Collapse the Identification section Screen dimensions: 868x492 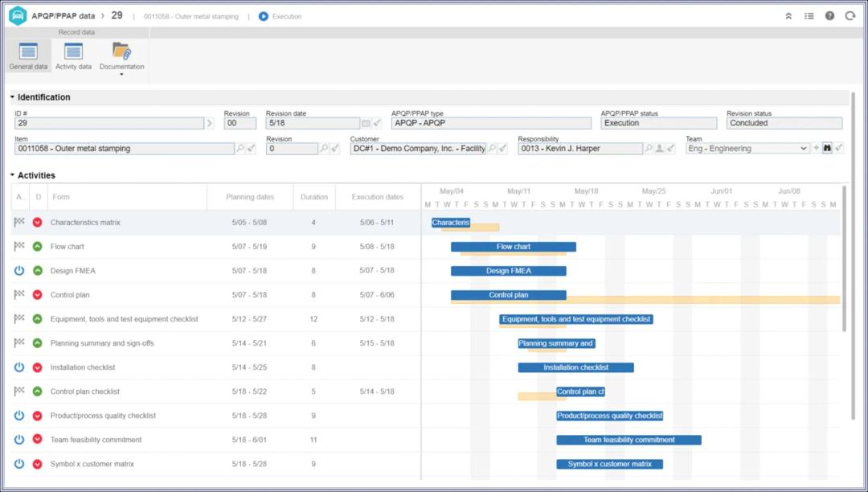(x=13, y=97)
